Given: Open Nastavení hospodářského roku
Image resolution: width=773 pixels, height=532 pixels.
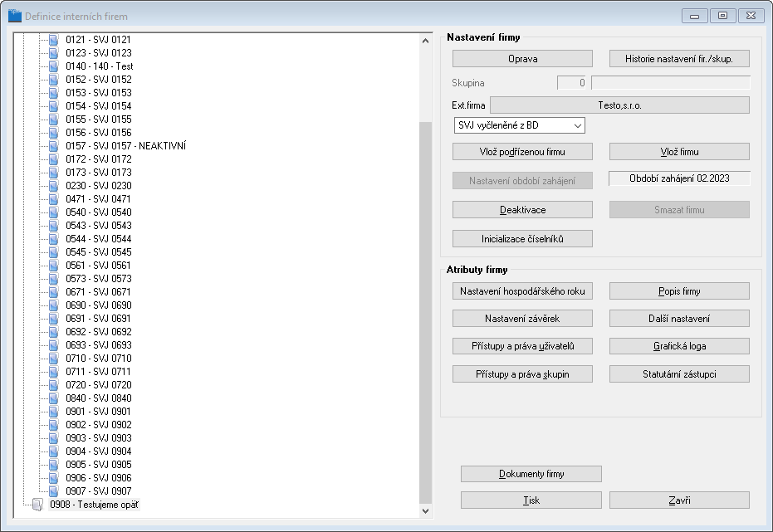Looking at the screenshot, I should tap(522, 291).
